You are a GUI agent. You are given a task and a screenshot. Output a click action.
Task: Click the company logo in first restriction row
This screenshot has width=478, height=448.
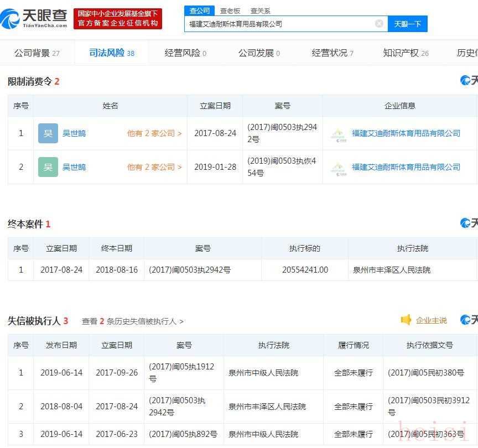(x=338, y=134)
